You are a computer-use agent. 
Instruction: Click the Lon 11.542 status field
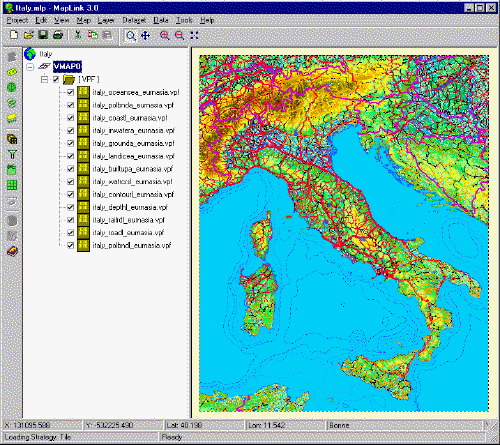pyautogui.click(x=285, y=425)
